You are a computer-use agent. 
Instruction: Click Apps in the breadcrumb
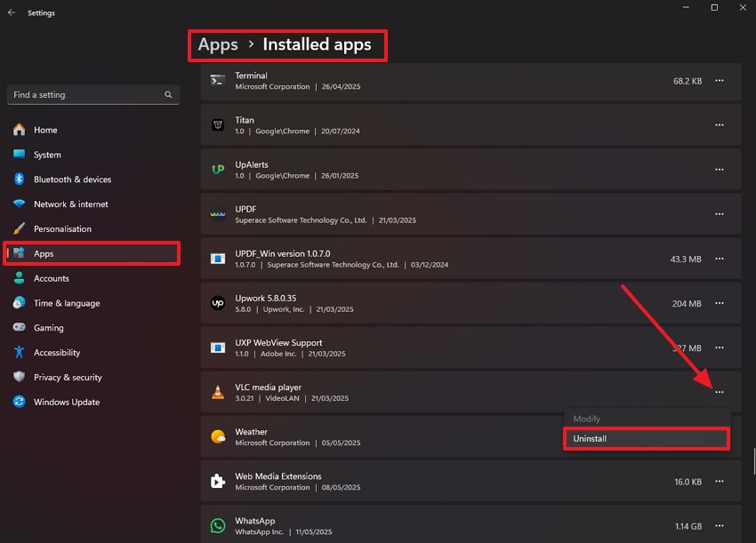click(x=218, y=44)
